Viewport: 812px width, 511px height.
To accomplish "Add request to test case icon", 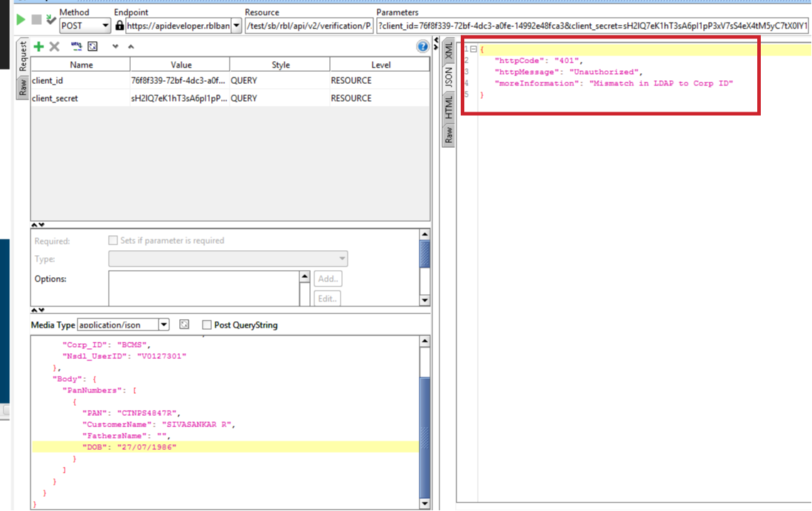I will [50, 20].
